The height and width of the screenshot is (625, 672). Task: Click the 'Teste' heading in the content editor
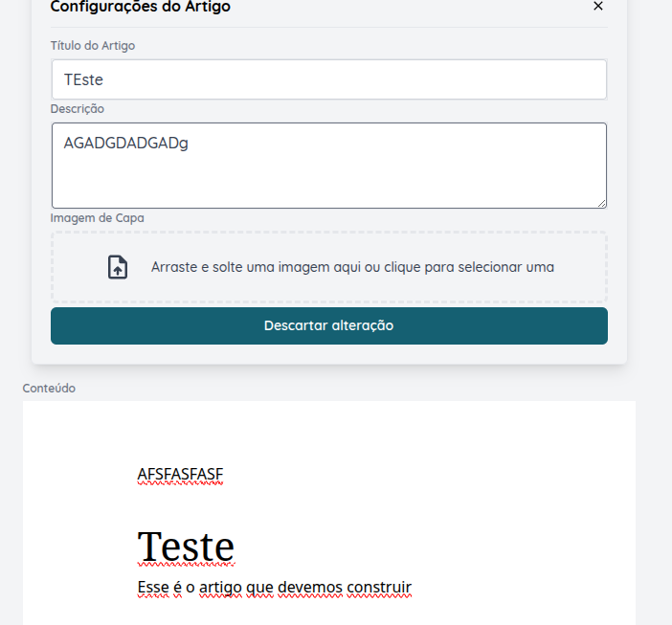[x=186, y=547]
